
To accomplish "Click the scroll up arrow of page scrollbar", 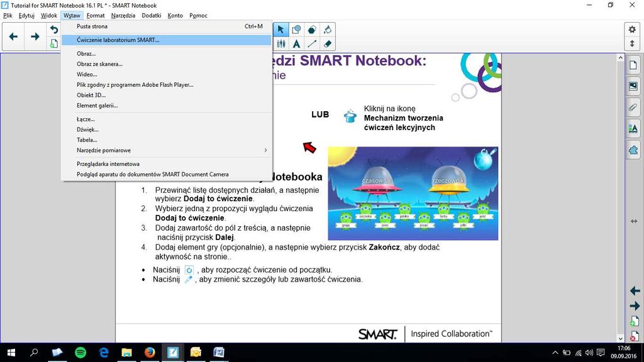I will tap(620, 58).
